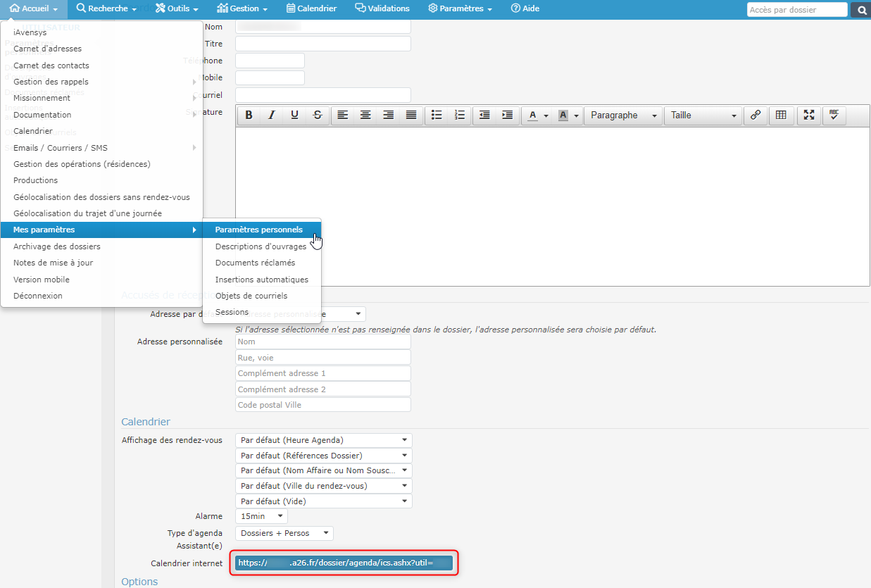The height and width of the screenshot is (588, 871).
Task: Insert a table in the editor
Action: [x=781, y=115]
